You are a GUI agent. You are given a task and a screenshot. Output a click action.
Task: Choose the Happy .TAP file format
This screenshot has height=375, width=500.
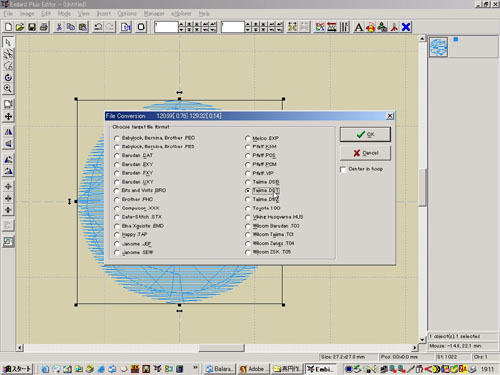click(x=117, y=235)
